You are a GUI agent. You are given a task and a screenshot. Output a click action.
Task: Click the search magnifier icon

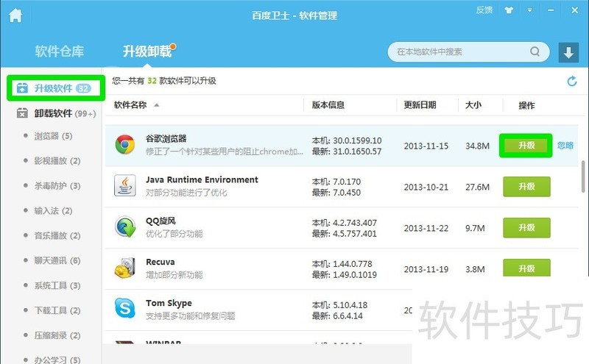click(535, 52)
